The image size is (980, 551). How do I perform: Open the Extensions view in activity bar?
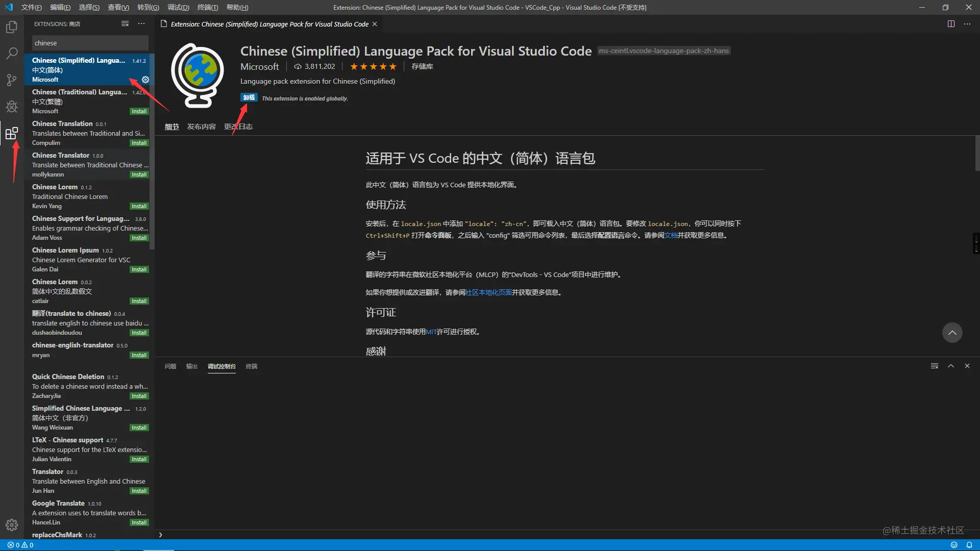pyautogui.click(x=11, y=133)
